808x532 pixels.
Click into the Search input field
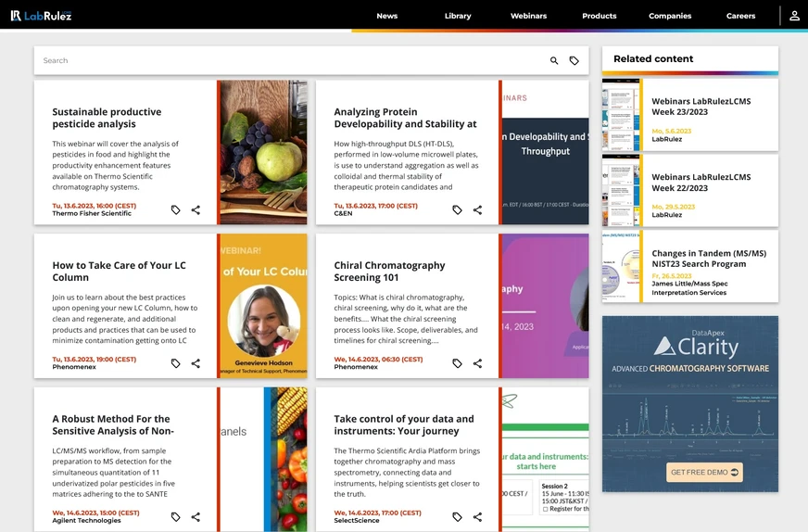click(278, 61)
